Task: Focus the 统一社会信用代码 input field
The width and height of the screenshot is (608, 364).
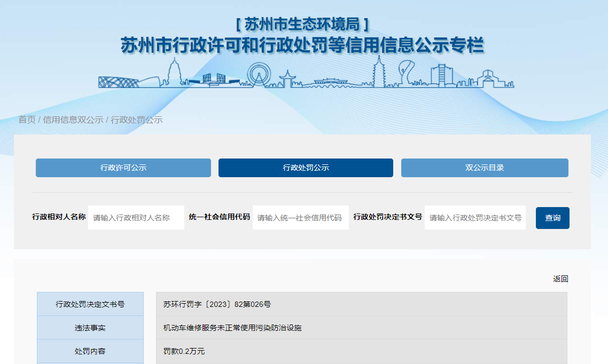Action: click(x=300, y=218)
